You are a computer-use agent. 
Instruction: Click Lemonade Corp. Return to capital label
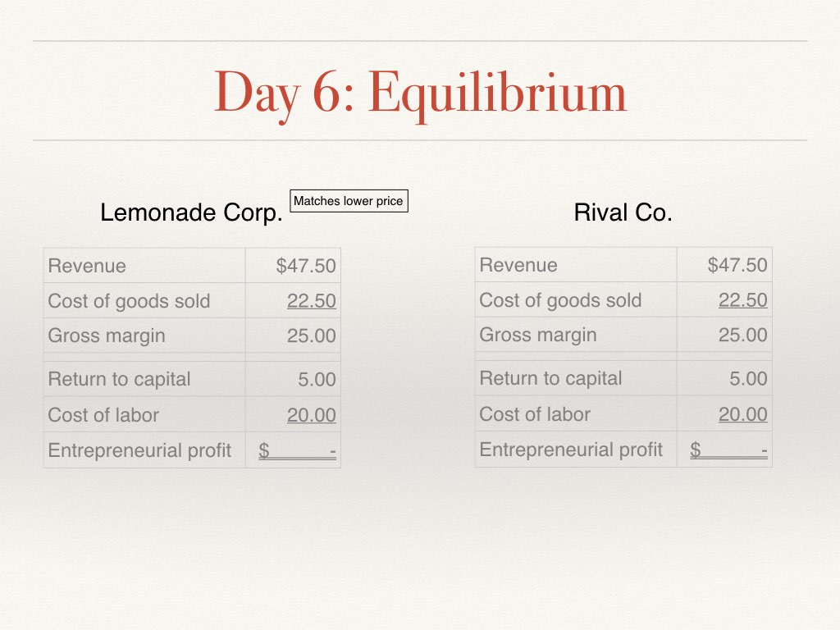click(119, 379)
